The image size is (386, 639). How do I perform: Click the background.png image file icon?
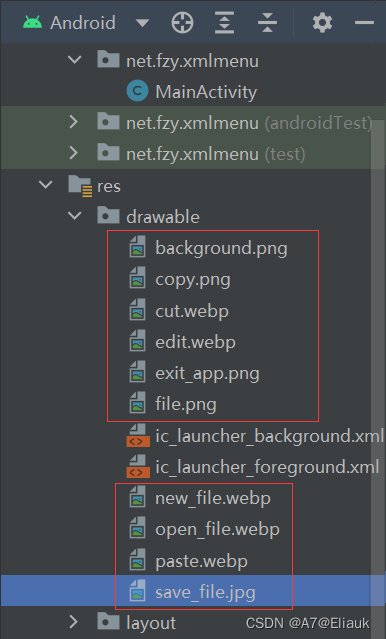137,247
